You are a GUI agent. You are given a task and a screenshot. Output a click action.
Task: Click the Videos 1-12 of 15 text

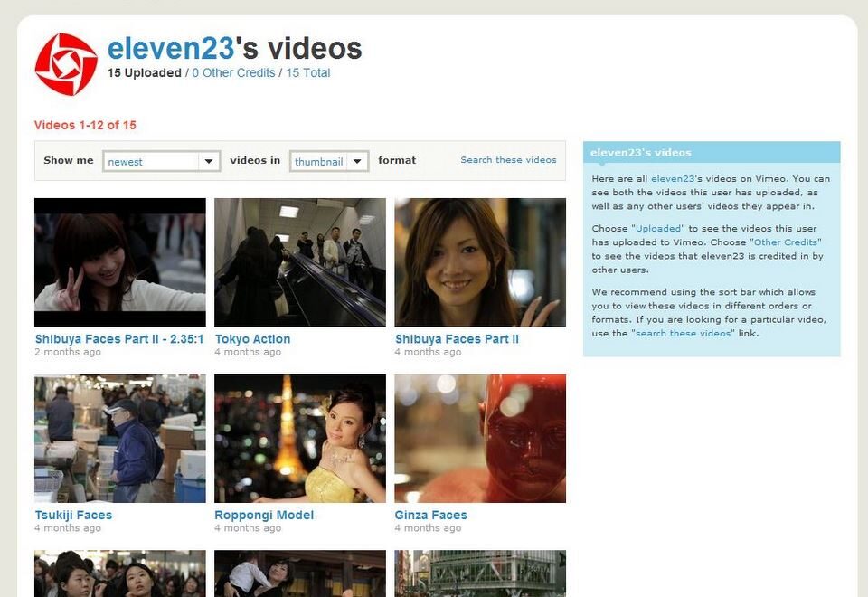point(85,125)
